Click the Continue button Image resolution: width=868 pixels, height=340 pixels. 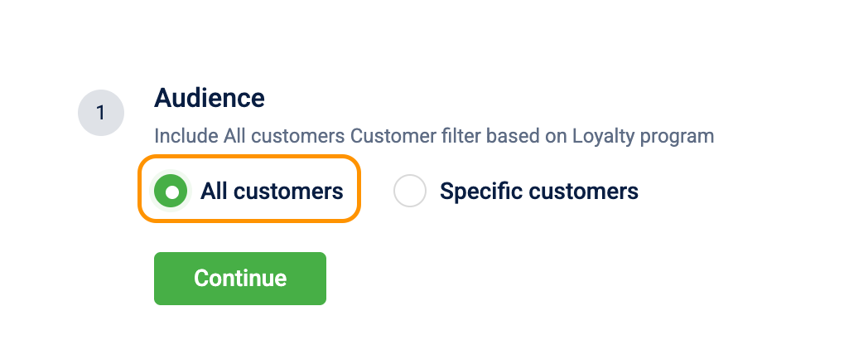[239, 279]
